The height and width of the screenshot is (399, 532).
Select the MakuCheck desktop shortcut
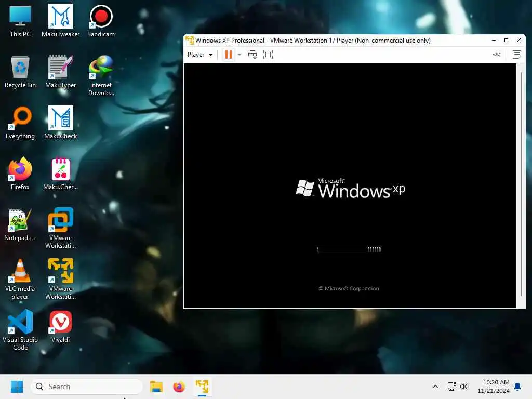click(x=60, y=123)
